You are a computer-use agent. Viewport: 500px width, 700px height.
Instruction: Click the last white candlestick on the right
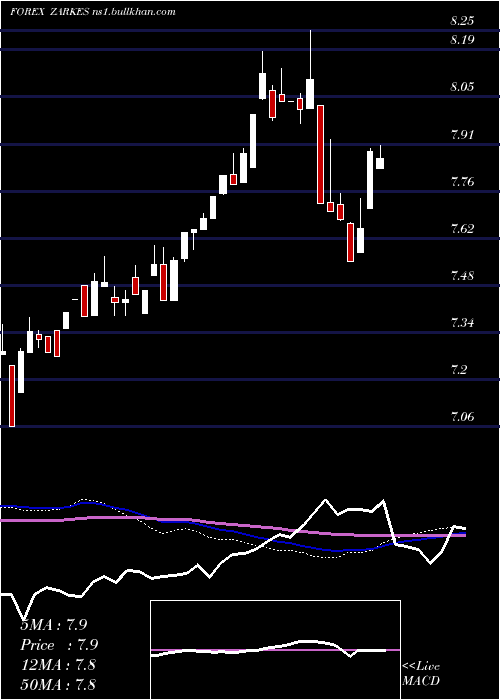[380, 163]
